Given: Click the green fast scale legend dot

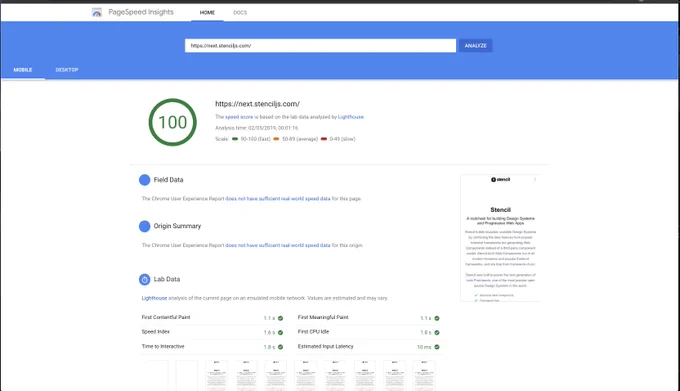Looking at the screenshot, I should tap(235, 139).
